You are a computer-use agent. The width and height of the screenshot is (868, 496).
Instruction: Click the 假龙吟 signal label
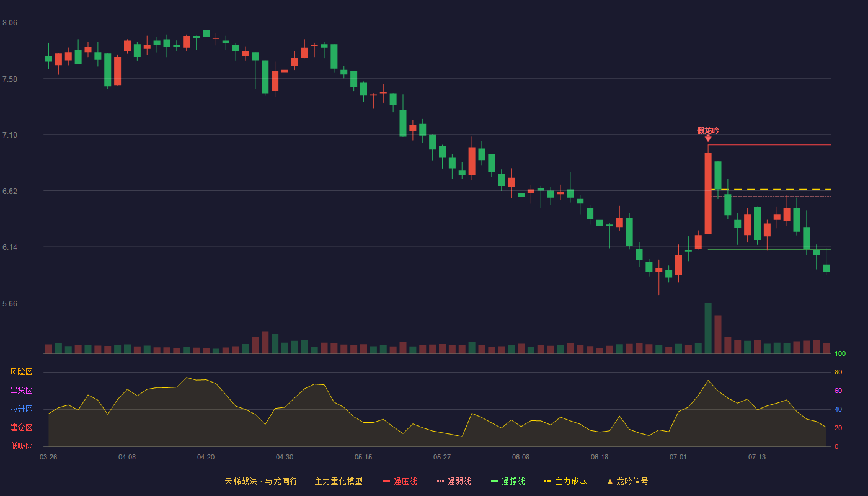708,130
